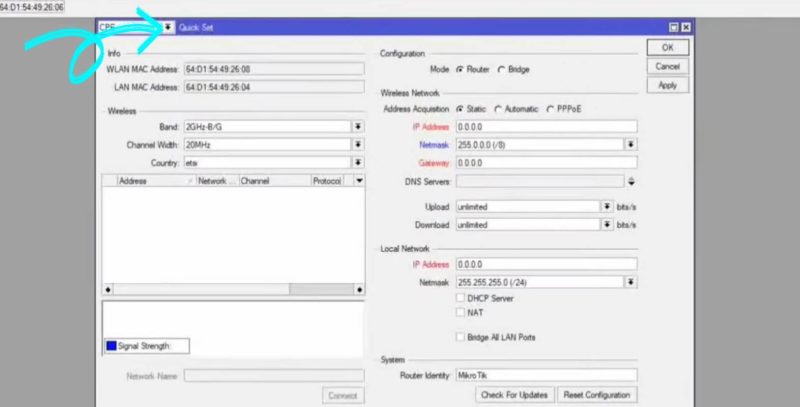The width and height of the screenshot is (800, 407).
Task: Select the Router mode radio button
Action: 460,69
